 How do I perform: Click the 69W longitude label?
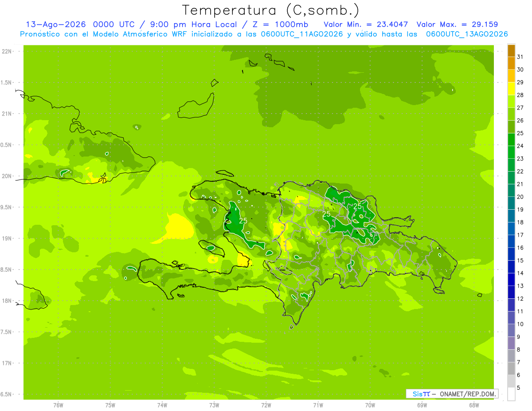(422, 405)
